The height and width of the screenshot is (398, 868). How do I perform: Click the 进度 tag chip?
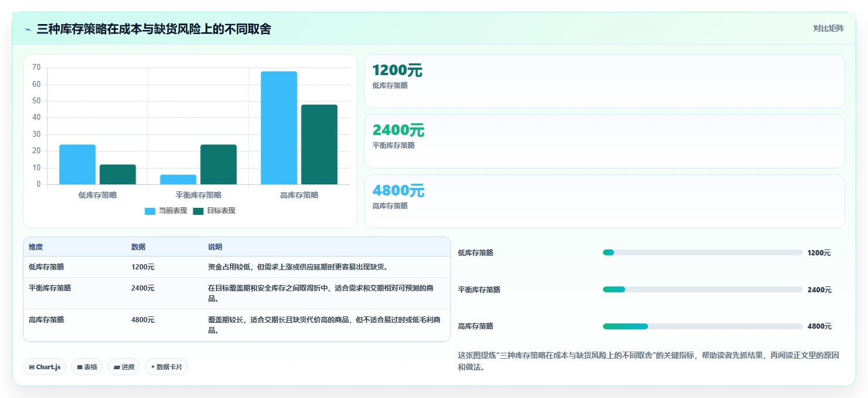(x=124, y=367)
